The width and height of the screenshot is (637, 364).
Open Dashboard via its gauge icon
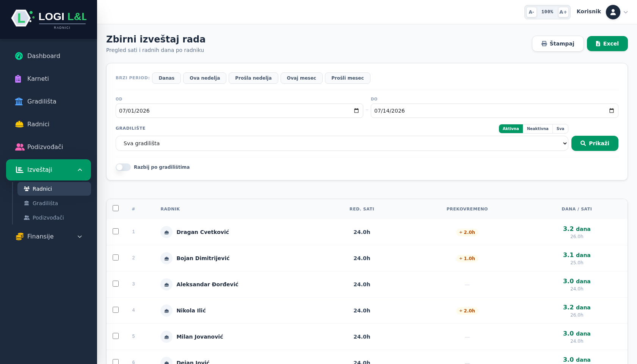(x=19, y=56)
